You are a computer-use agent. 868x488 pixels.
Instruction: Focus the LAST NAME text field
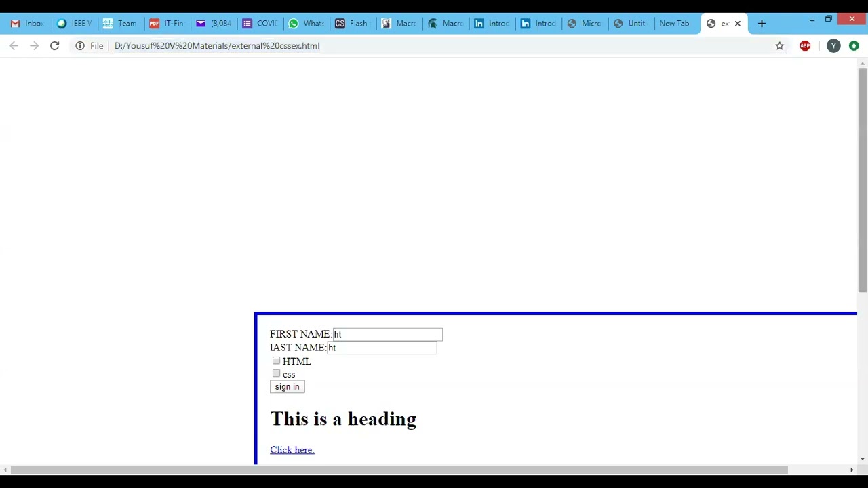pyautogui.click(x=382, y=348)
